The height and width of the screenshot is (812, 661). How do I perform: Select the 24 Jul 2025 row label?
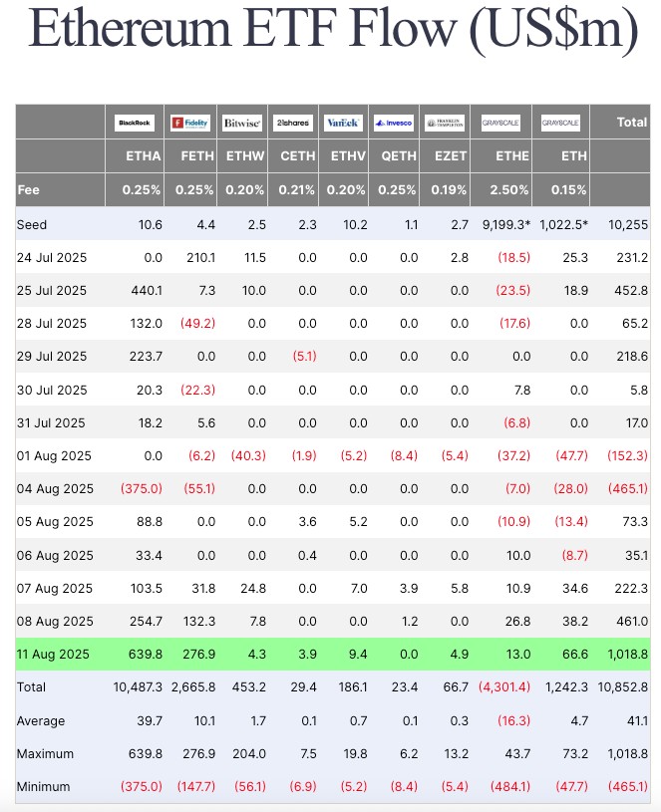(51, 257)
